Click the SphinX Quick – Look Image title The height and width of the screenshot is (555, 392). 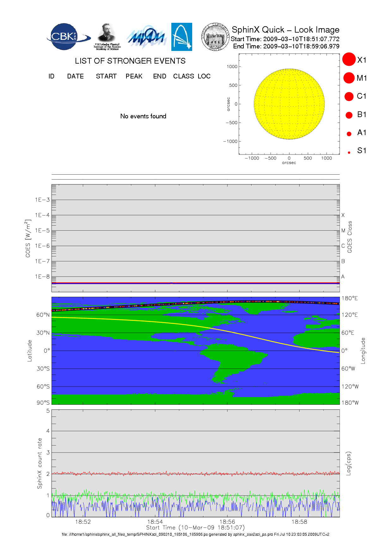(x=285, y=30)
